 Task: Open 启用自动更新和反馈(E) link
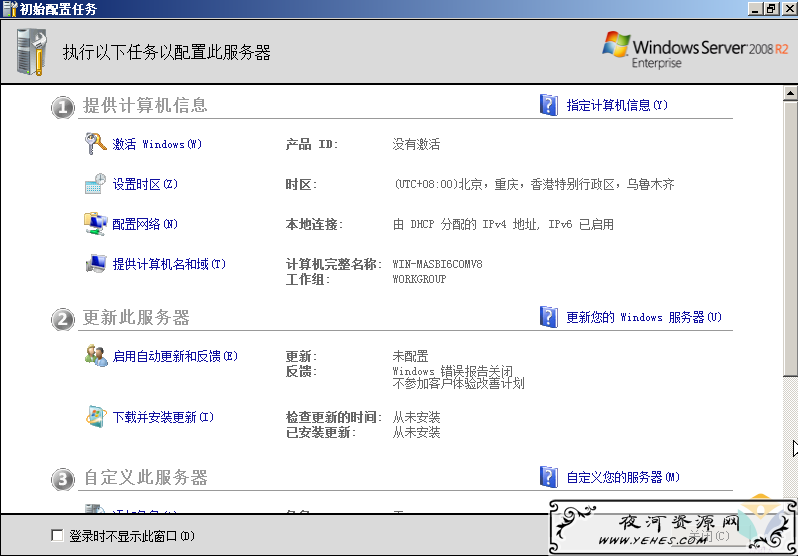pos(175,356)
